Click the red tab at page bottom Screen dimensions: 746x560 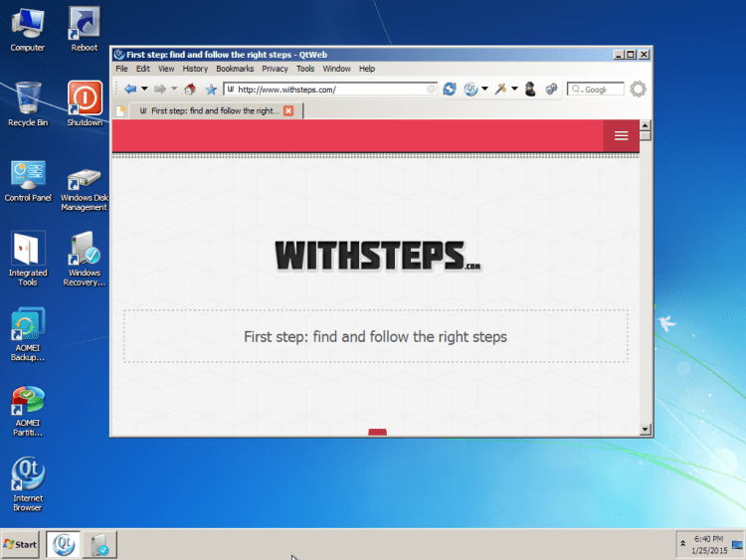(x=377, y=432)
